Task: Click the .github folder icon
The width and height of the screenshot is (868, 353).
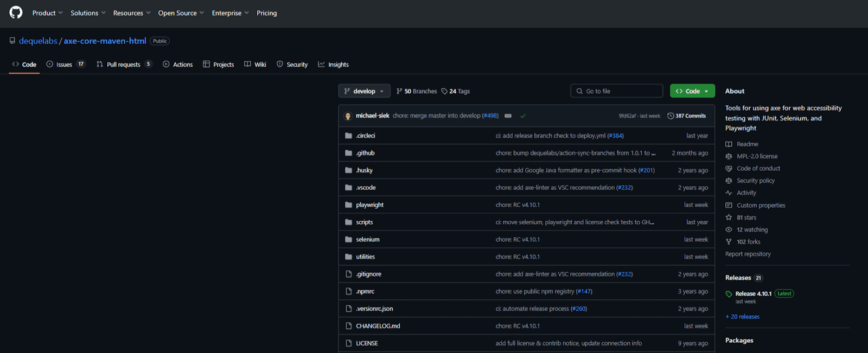Action: pyautogui.click(x=349, y=153)
